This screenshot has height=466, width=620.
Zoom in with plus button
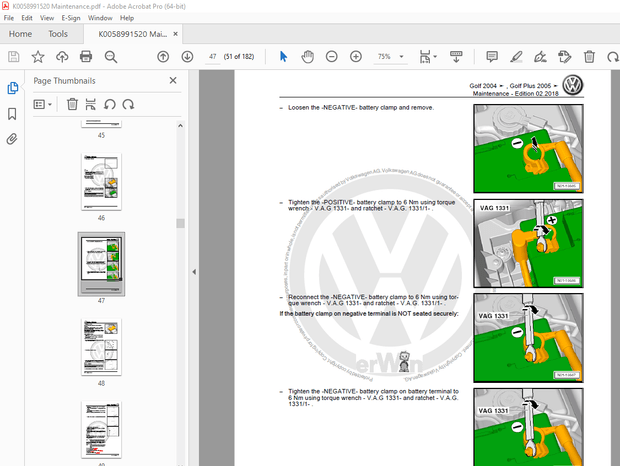[x=356, y=57]
